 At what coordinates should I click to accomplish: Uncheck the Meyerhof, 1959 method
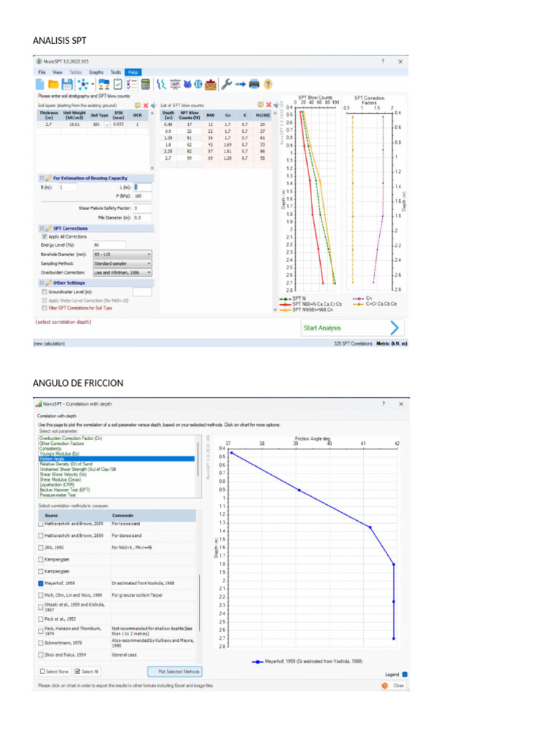[41, 583]
